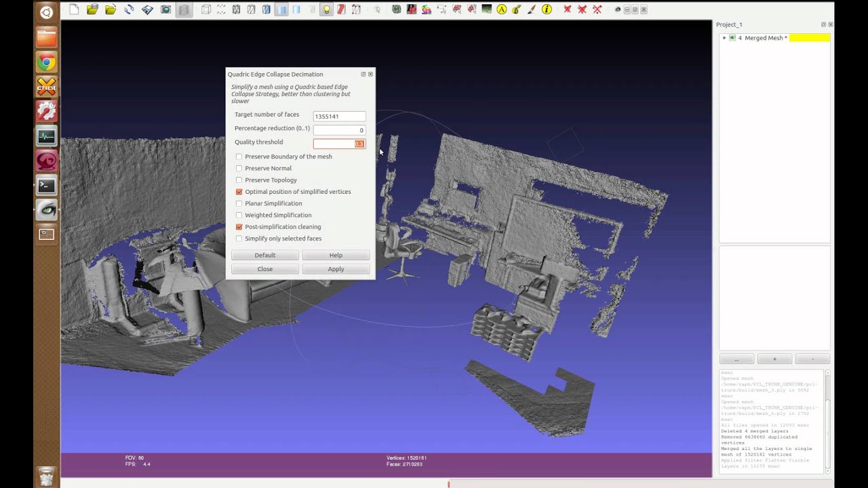Viewport: 868px width, 488px height.
Task: Enable Preserve Normal checkbox
Action: point(239,168)
